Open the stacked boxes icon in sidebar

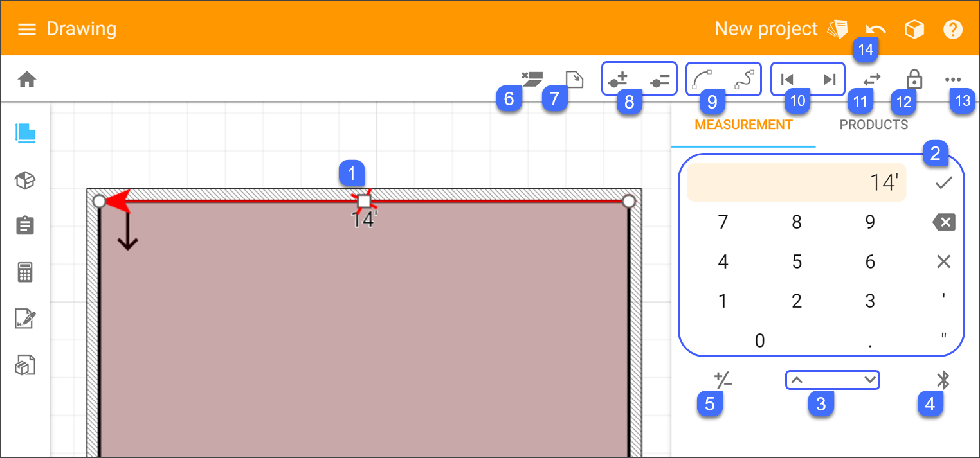[25, 365]
